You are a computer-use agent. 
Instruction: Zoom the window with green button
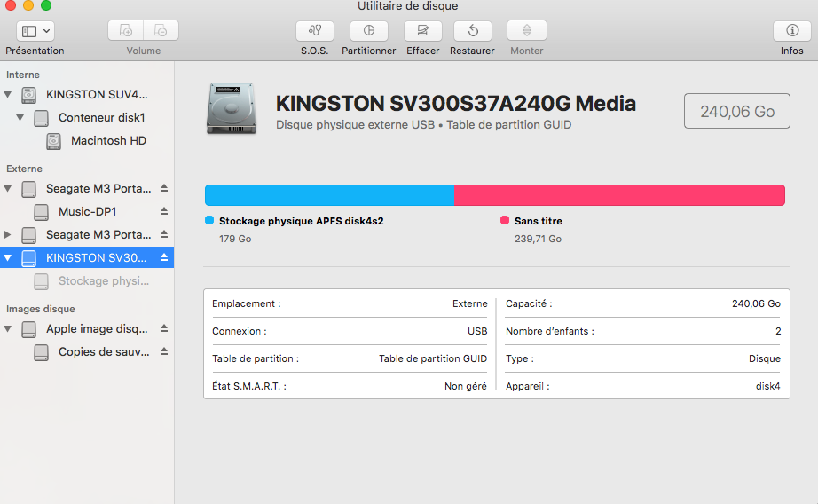pos(46,5)
